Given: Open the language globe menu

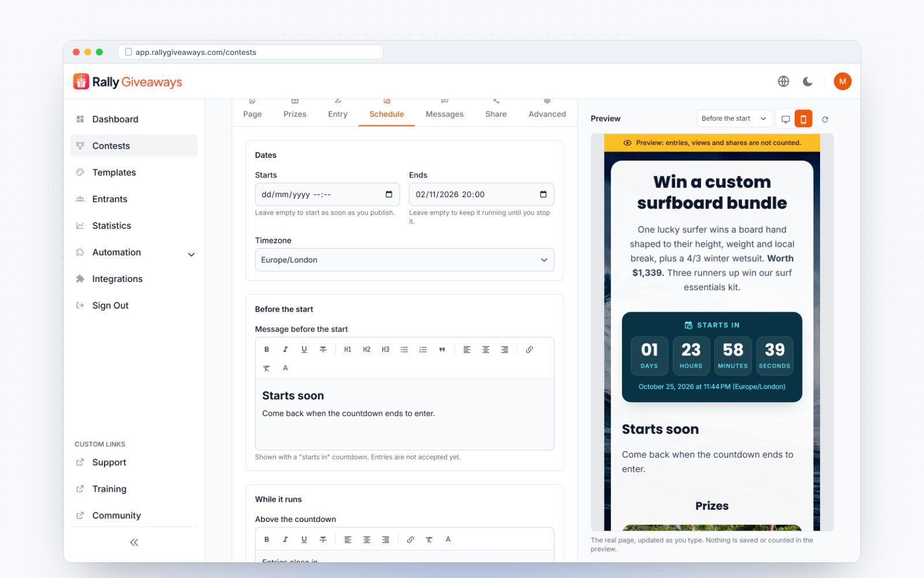Looking at the screenshot, I should pyautogui.click(x=784, y=81).
